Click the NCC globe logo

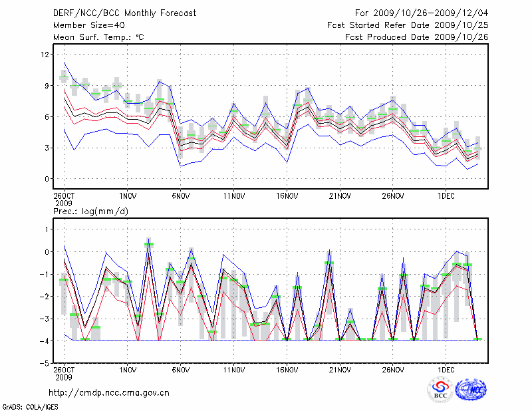(x=471, y=390)
